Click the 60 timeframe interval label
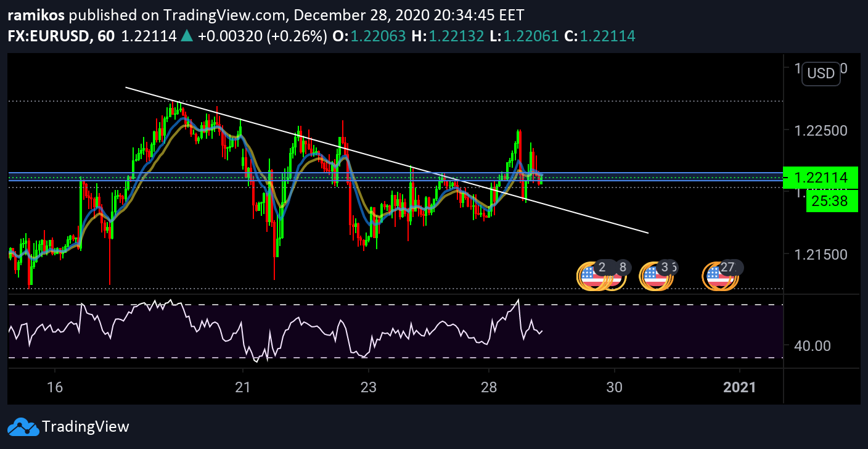Screen dimensions: 868x449 click(x=106, y=36)
